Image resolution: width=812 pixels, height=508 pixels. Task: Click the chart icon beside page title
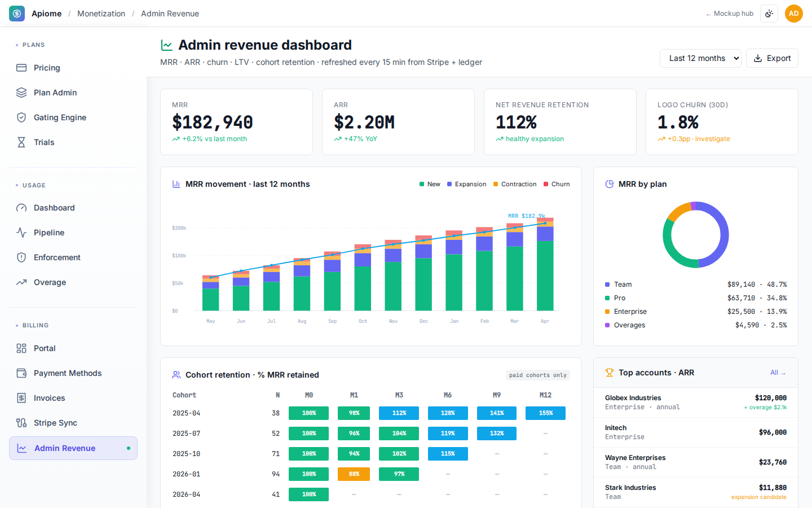(x=166, y=45)
